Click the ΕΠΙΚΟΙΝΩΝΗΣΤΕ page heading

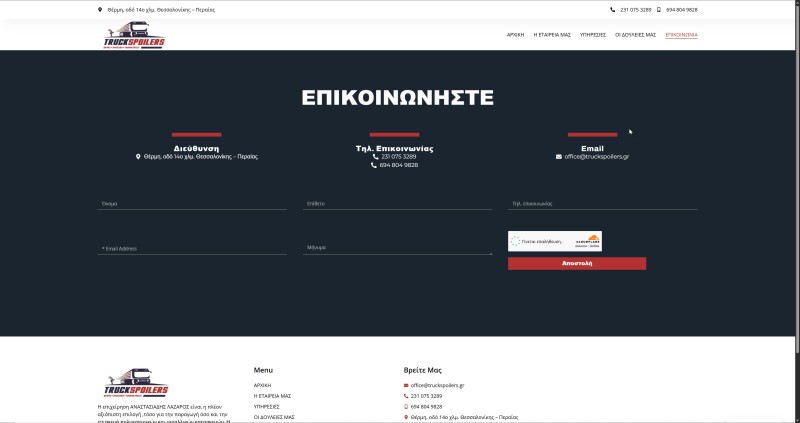coord(397,97)
